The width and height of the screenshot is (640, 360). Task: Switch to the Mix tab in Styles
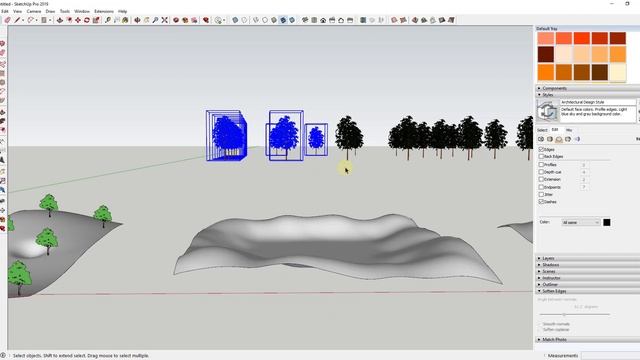coord(569,130)
